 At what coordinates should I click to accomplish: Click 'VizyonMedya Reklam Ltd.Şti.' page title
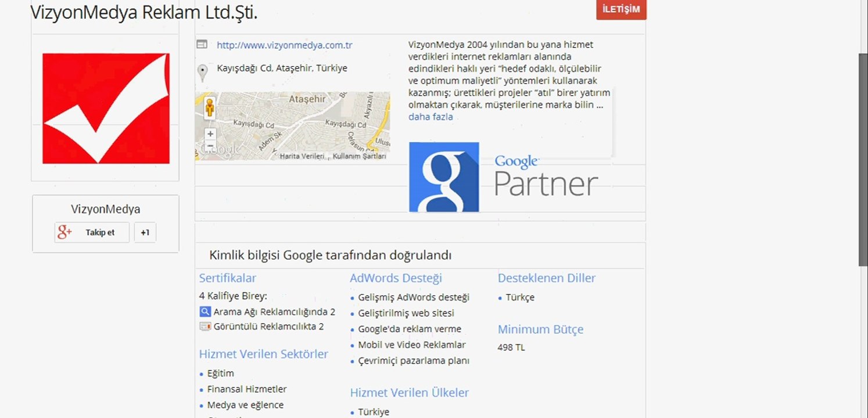click(x=144, y=12)
